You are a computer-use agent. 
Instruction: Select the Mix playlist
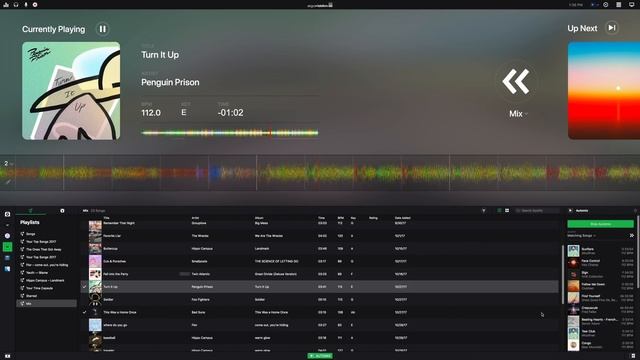coord(46,304)
